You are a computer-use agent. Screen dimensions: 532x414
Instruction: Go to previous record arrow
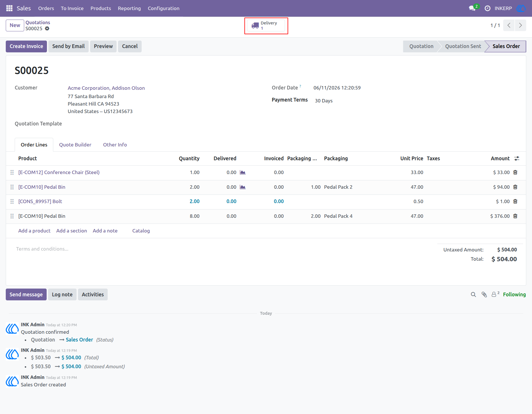509,25
